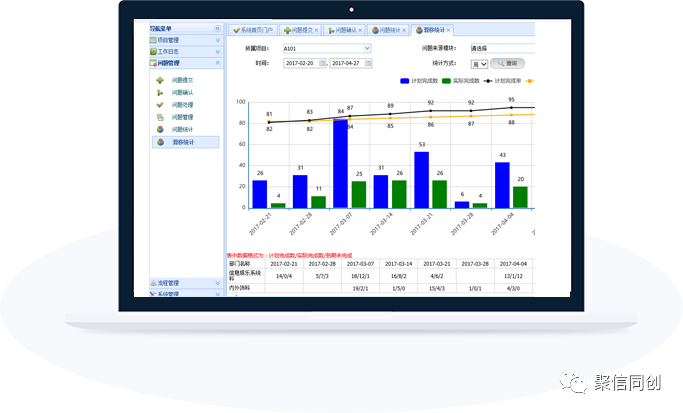Toggle blue 计划完成数 legend swatch
This screenshot has height=413, width=683.
coord(405,81)
